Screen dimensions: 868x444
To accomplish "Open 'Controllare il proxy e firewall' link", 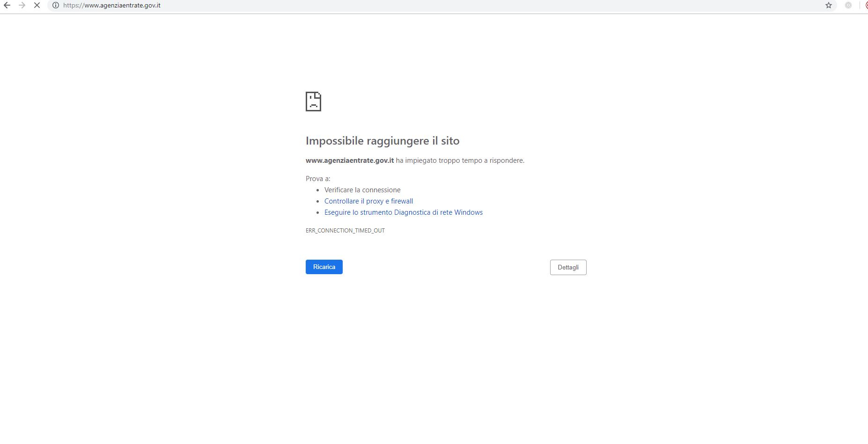I will click(x=368, y=201).
